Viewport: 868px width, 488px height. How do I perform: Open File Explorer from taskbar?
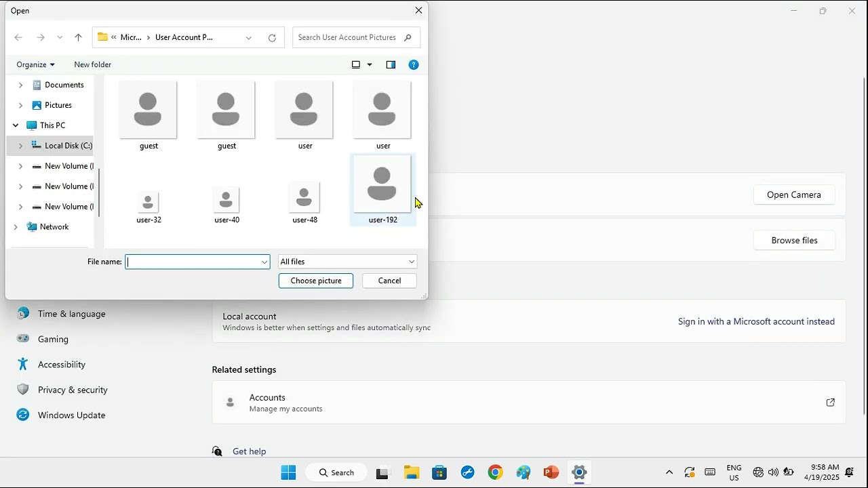pos(412,472)
